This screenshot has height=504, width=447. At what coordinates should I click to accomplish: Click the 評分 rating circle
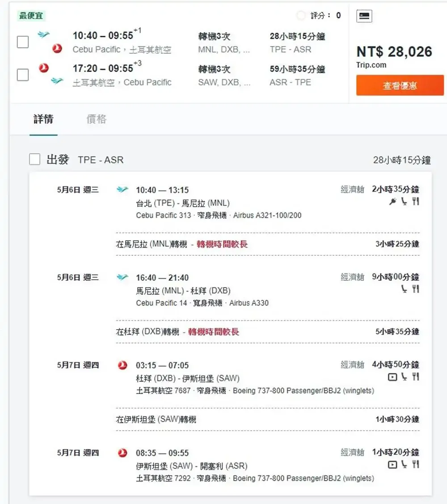301,15
